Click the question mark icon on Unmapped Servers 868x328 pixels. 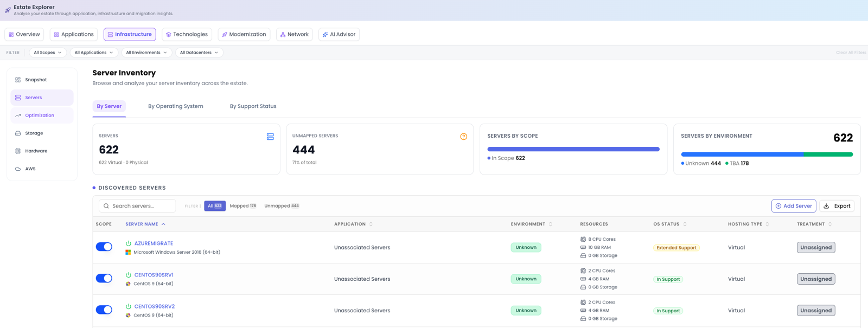[x=463, y=137]
